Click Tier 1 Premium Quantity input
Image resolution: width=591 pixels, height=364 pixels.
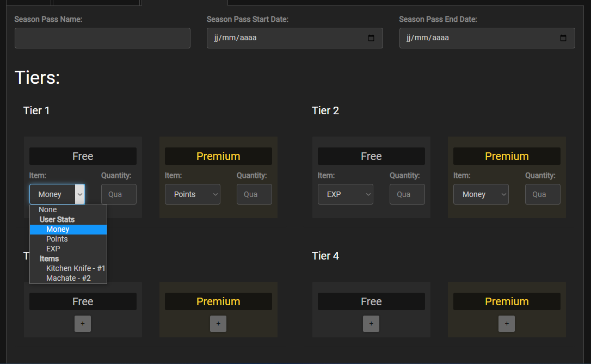click(254, 194)
